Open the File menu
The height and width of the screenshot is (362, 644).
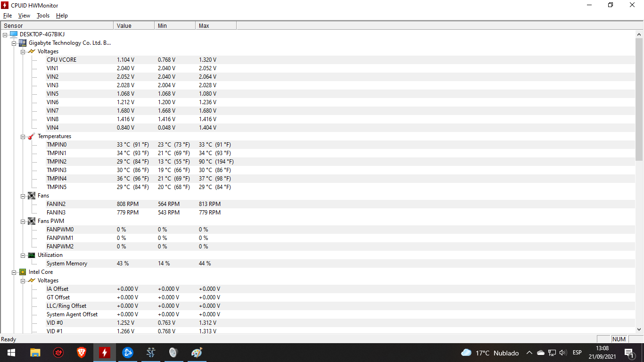(x=8, y=16)
